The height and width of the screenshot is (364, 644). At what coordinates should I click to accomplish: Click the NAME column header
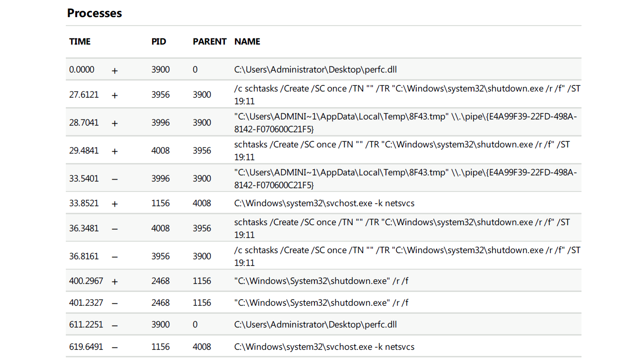tap(247, 42)
